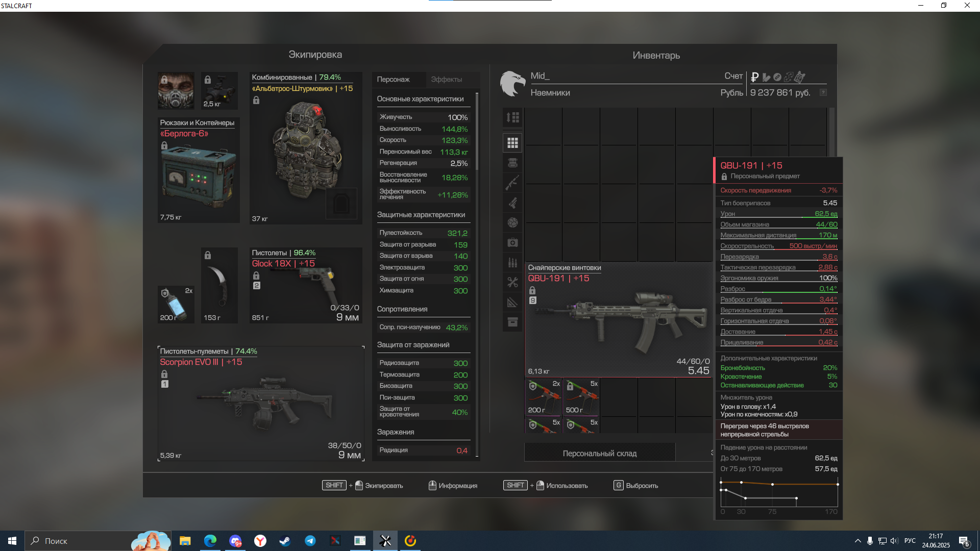Select the karambit knife slot

click(x=219, y=285)
